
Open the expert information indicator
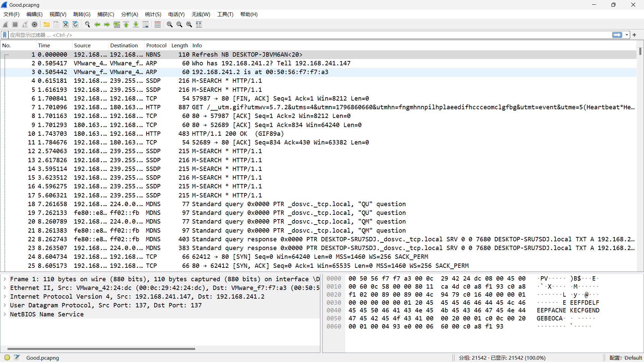pos(7,357)
